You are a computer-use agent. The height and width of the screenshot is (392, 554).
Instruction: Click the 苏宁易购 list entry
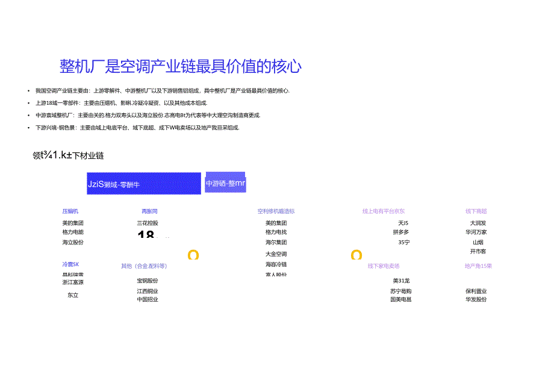pyautogui.click(x=400, y=290)
